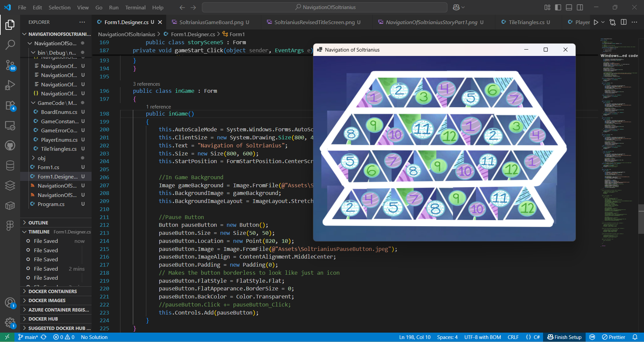The height and width of the screenshot is (342, 644).
Task: Open the Source Control view
Action: pyautogui.click(x=10, y=66)
